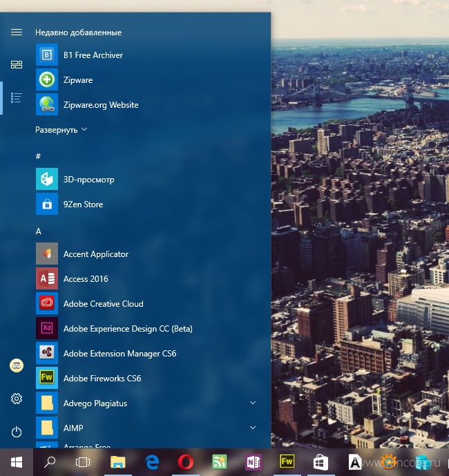Click the A section letter header
The width and height of the screenshot is (449, 476).
39,231
